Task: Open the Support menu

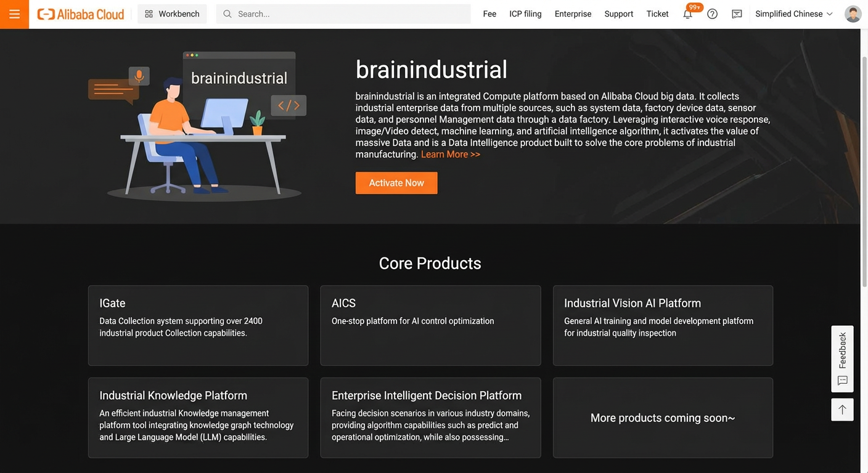Action: (619, 14)
